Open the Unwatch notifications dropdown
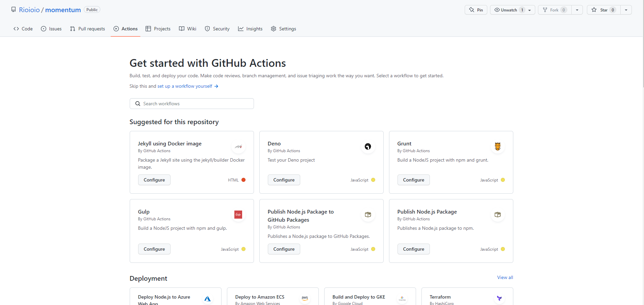Image resolution: width=644 pixels, height=305 pixels. [512, 10]
